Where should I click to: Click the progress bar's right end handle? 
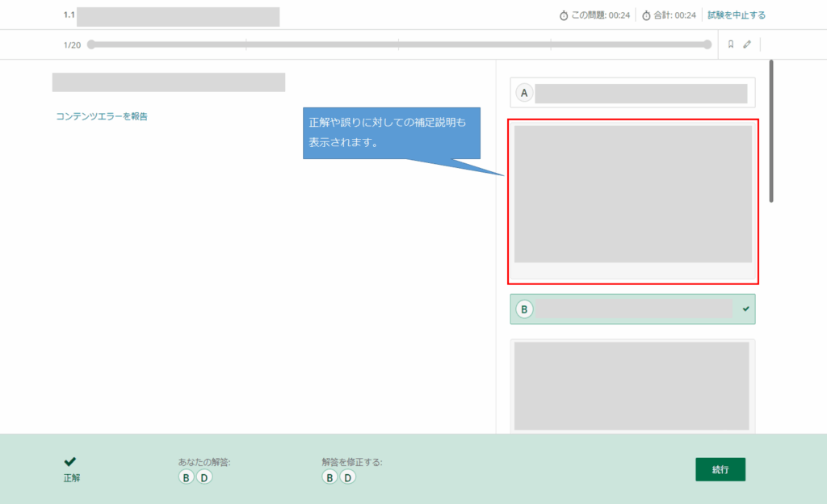[707, 44]
